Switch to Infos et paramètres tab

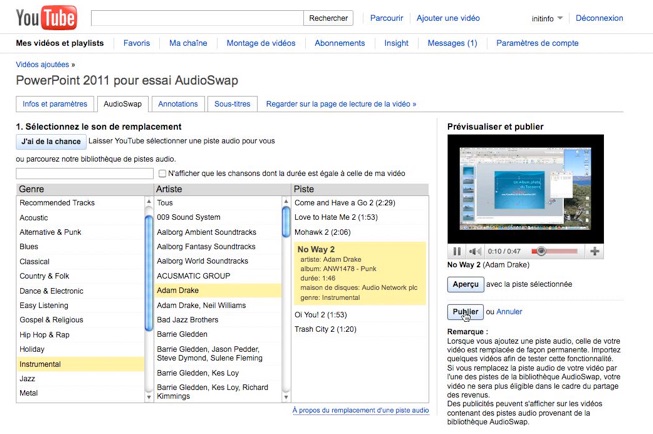coord(55,104)
